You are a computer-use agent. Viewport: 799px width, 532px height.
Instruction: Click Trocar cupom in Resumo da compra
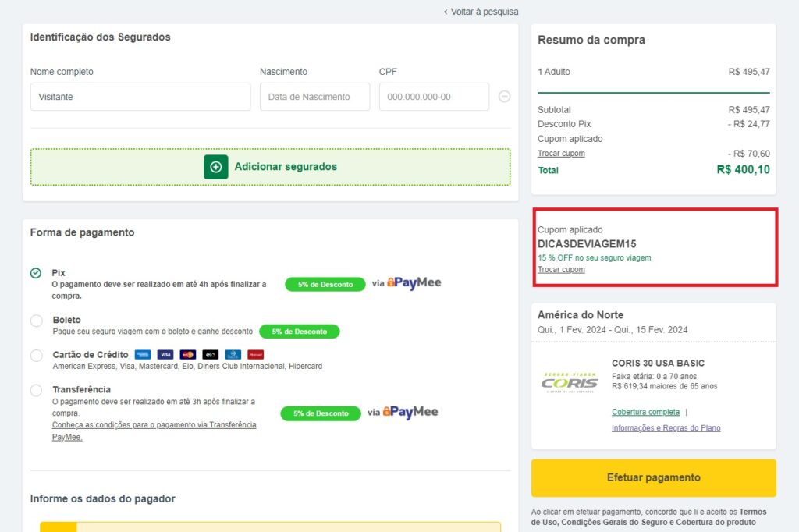[561, 153]
